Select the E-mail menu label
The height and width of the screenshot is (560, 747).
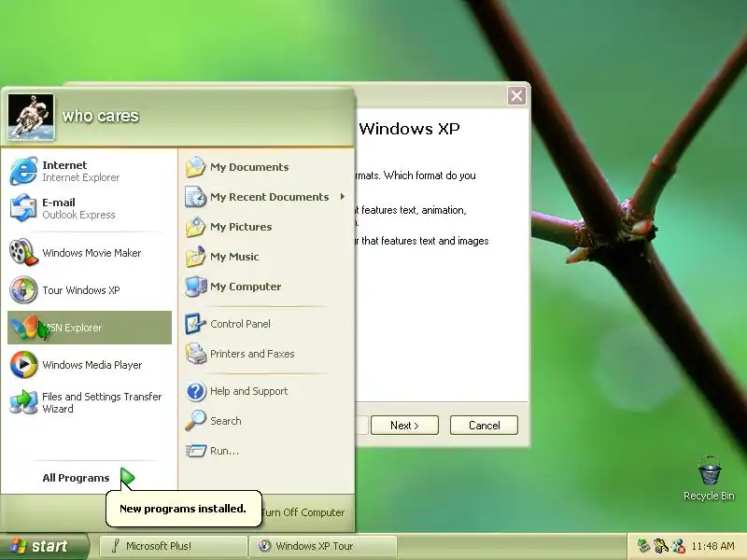(59, 203)
